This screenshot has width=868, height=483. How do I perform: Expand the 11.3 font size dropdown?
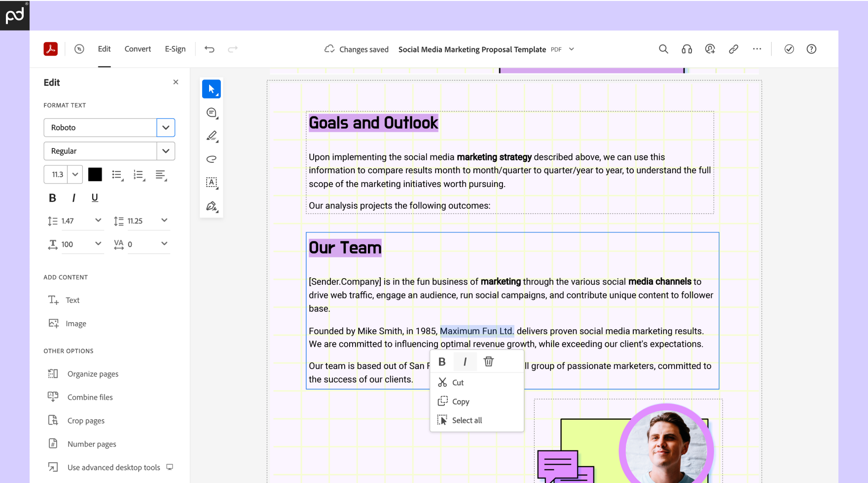[x=75, y=175]
